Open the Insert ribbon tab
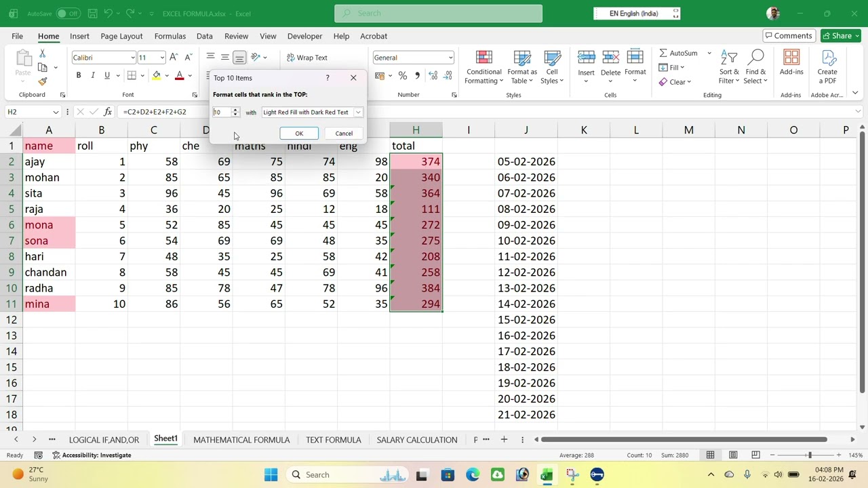 click(x=79, y=36)
